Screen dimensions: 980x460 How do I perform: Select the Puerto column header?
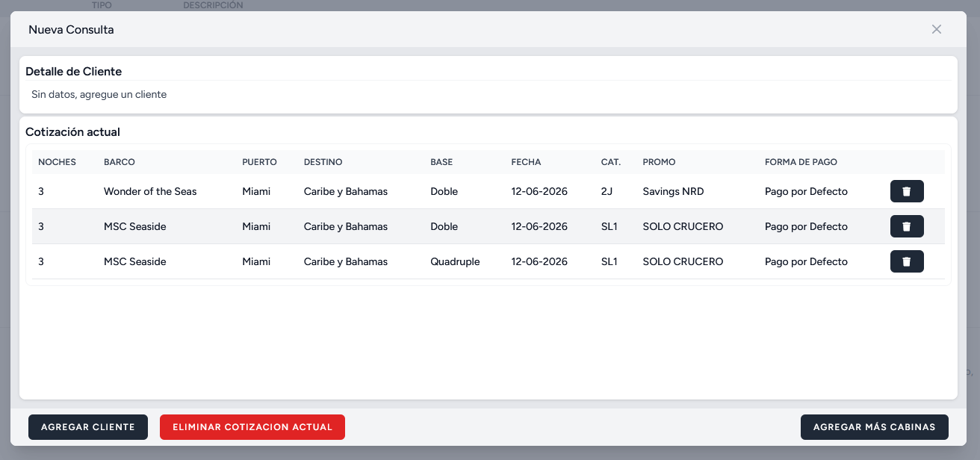(x=259, y=162)
